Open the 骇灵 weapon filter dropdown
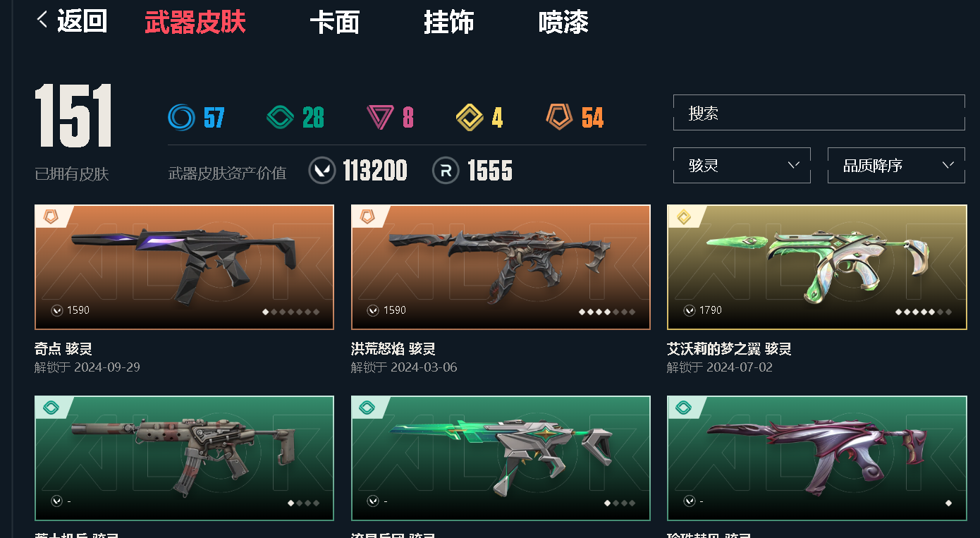 pyautogui.click(x=742, y=165)
